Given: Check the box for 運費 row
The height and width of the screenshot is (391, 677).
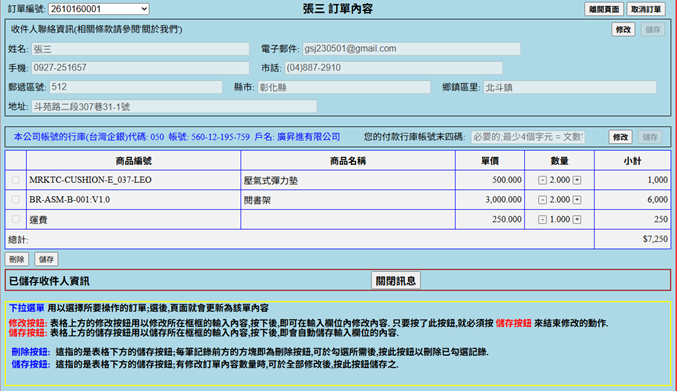Looking at the screenshot, I should (16, 219).
